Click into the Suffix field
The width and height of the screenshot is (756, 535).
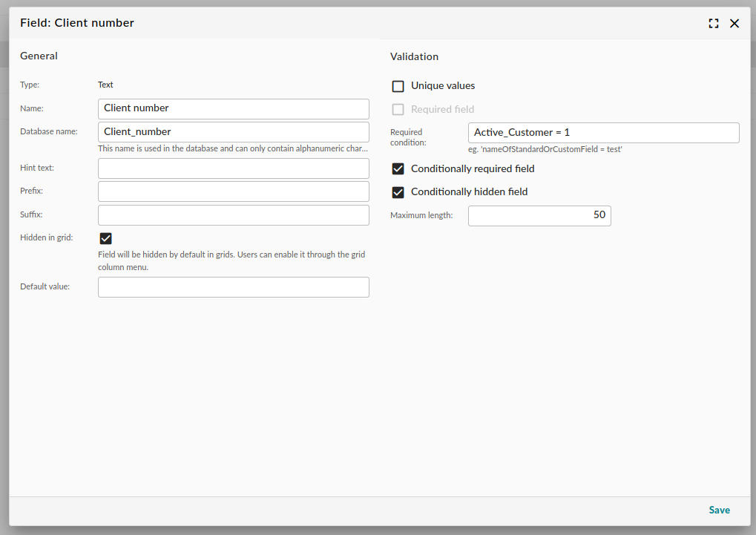(x=234, y=215)
